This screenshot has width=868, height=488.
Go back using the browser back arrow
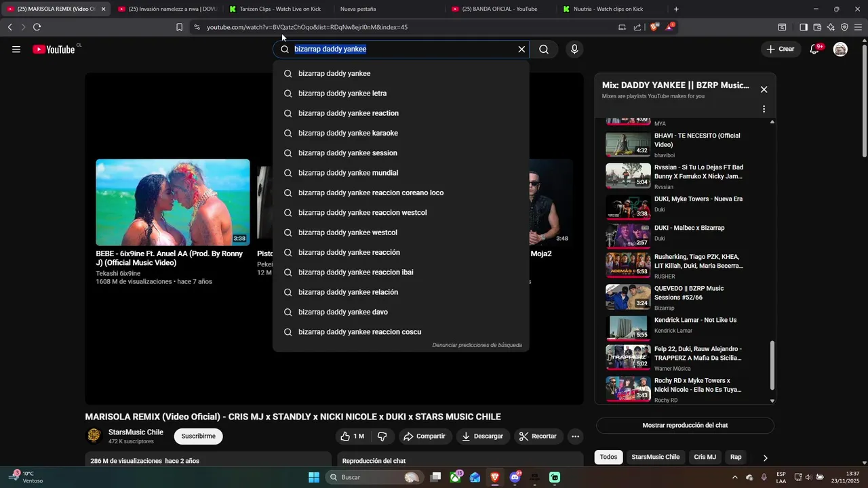pos(9,27)
